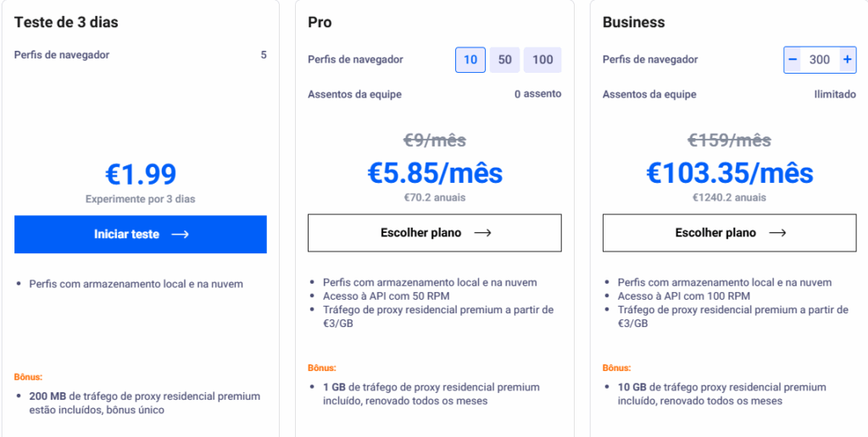This screenshot has width=868, height=437.
Task: Click the Ilimitado team seats value
Action: click(835, 94)
